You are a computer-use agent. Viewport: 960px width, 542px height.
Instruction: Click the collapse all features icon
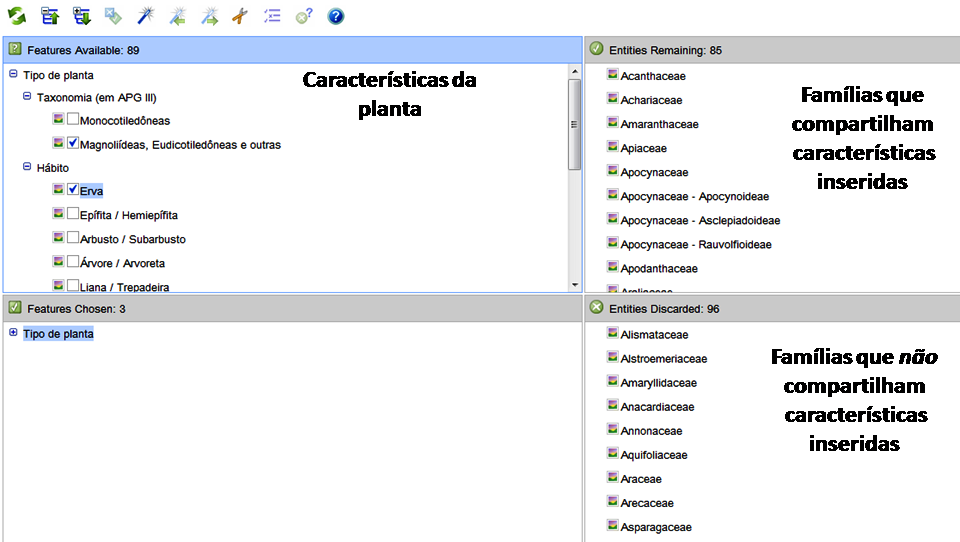point(50,16)
